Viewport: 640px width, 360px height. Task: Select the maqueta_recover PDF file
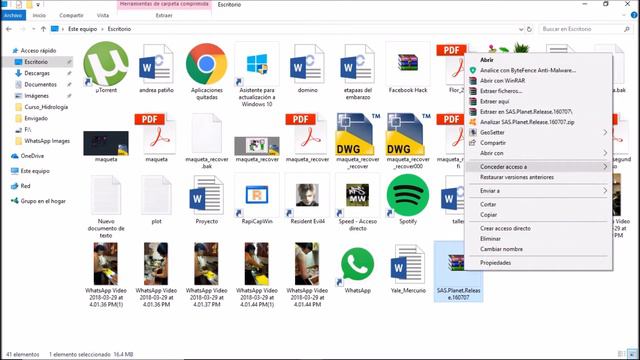[307, 134]
